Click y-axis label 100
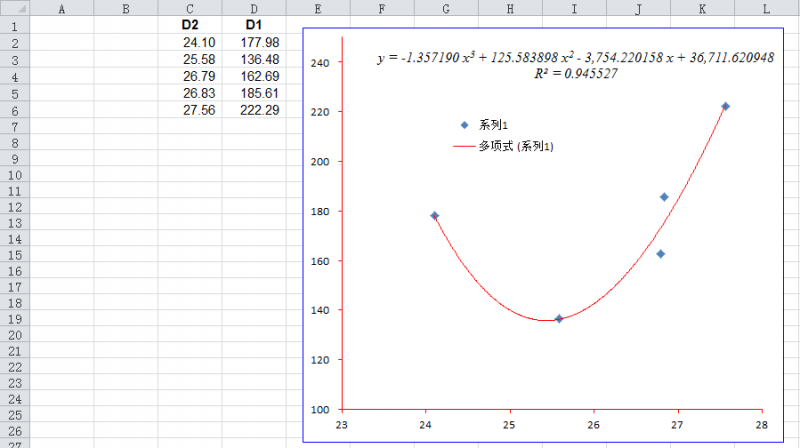This screenshot has height=448, width=800. pyautogui.click(x=320, y=410)
